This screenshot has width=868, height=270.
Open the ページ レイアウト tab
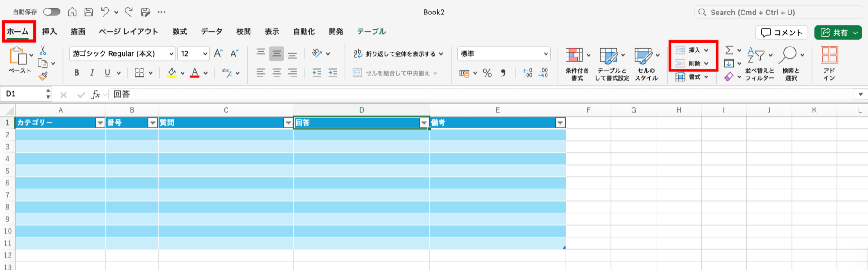pyautogui.click(x=128, y=32)
